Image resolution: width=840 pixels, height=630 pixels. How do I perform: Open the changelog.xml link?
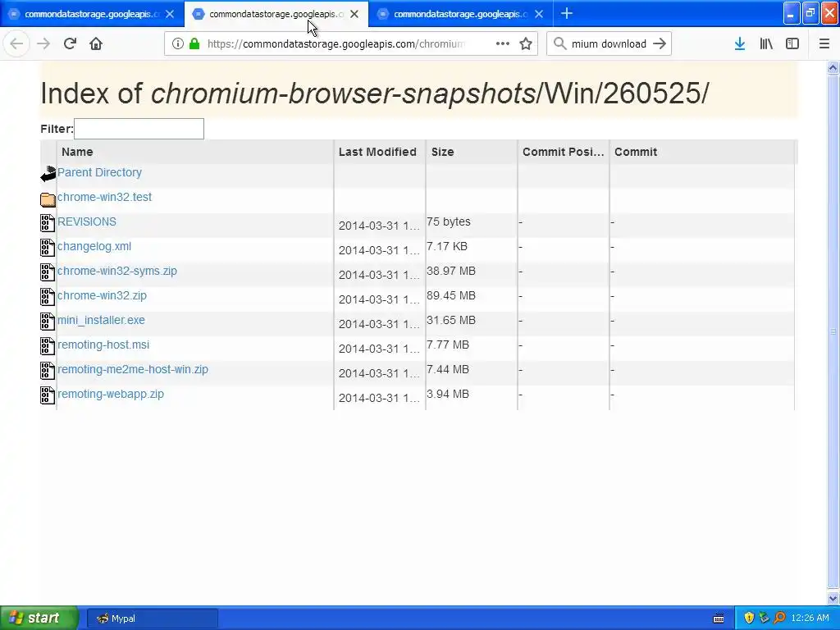94,246
